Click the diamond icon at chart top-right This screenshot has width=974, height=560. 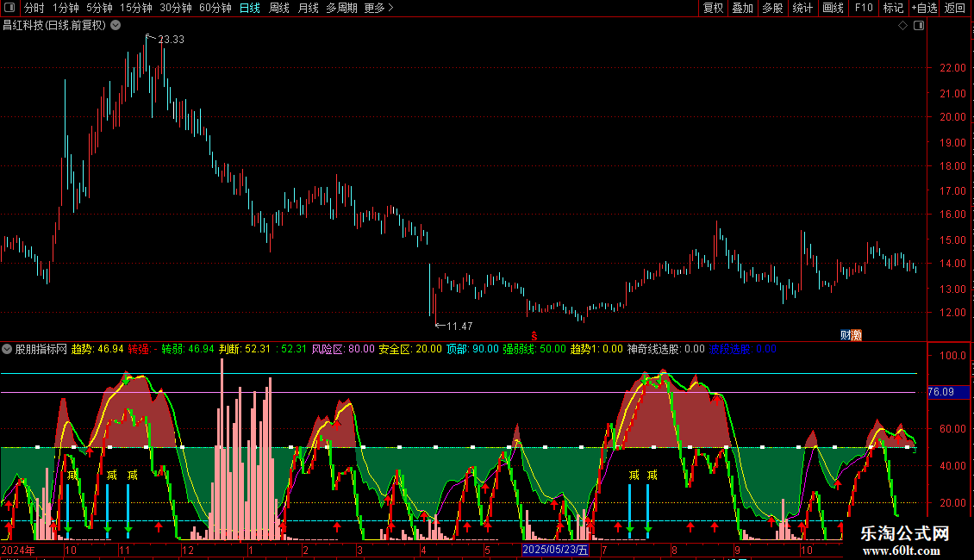click(902, 26)
